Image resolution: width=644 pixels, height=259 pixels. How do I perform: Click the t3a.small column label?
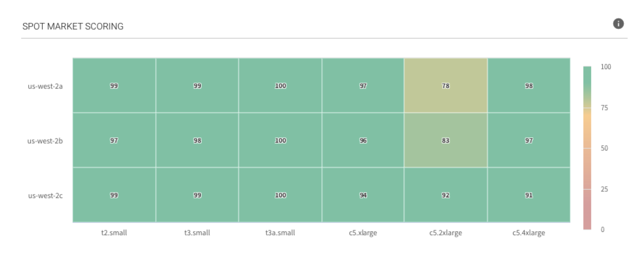(x=280, y=233)
